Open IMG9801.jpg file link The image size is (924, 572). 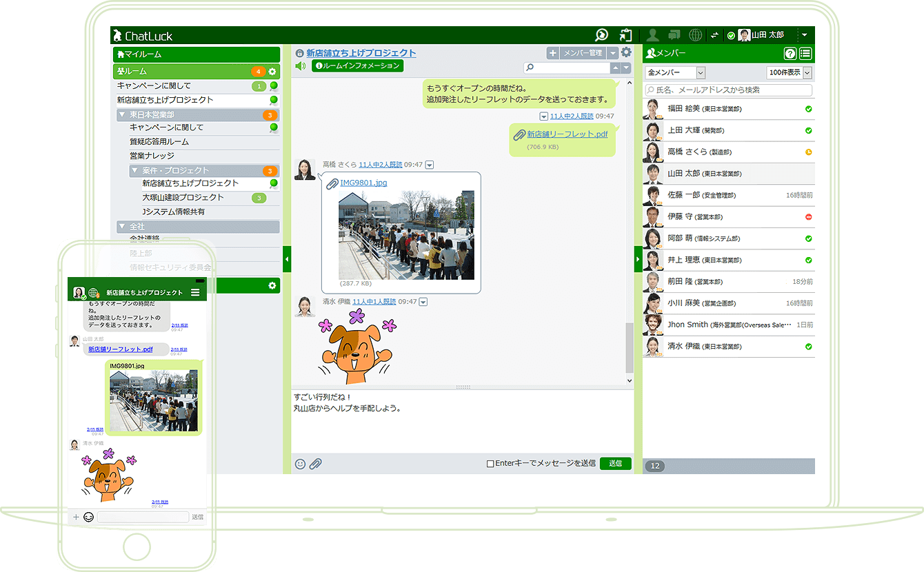click(x=363, y=183)
